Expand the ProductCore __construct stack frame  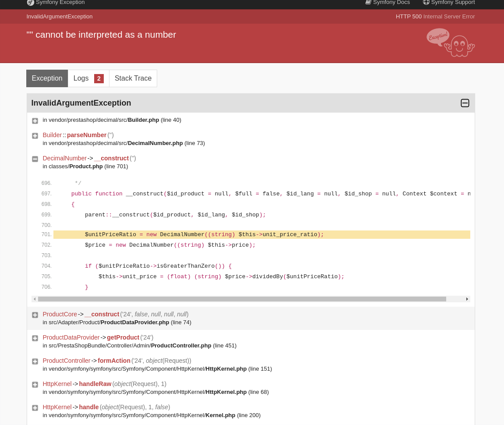(x=35, y=315)
